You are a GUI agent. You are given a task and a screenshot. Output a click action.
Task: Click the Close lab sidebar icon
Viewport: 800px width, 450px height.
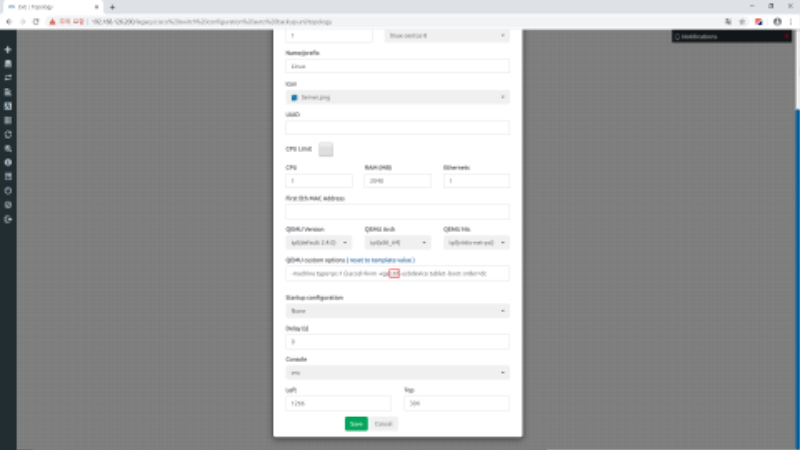8,205
